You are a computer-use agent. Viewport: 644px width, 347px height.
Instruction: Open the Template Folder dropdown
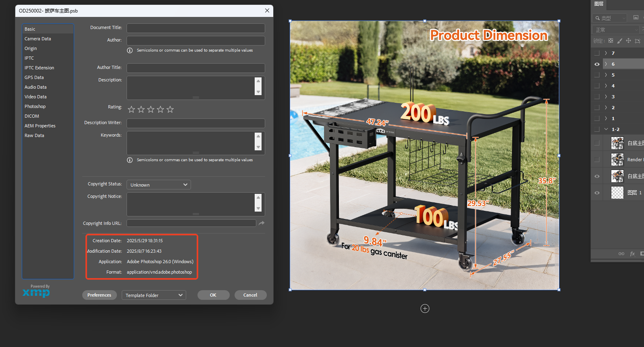tap(154, 295)
